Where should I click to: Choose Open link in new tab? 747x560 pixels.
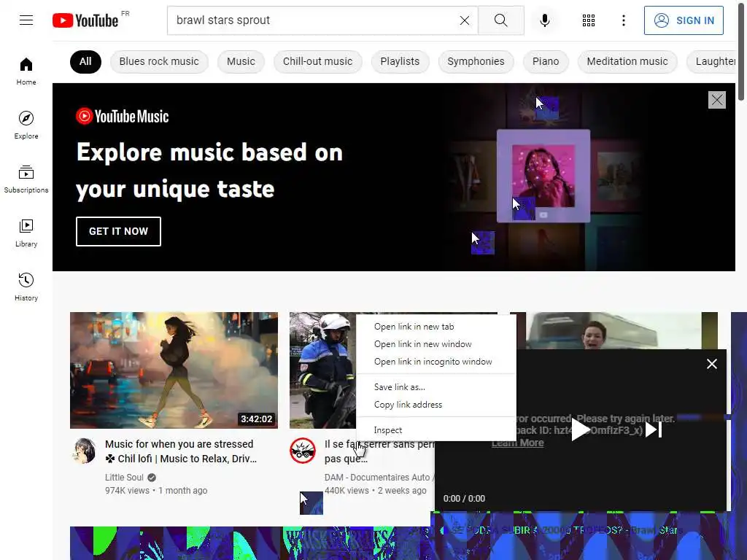[x=414, y=327]
